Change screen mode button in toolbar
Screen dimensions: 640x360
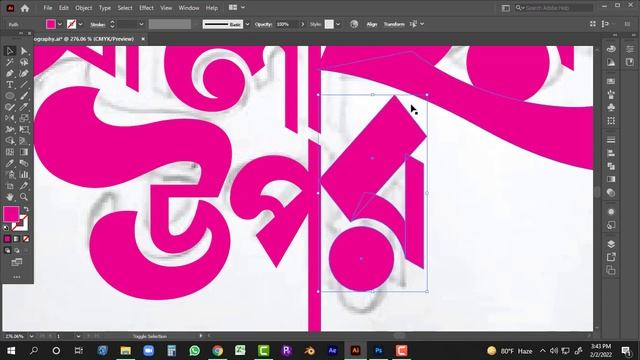pyautogui.click(x=17, y=262)
